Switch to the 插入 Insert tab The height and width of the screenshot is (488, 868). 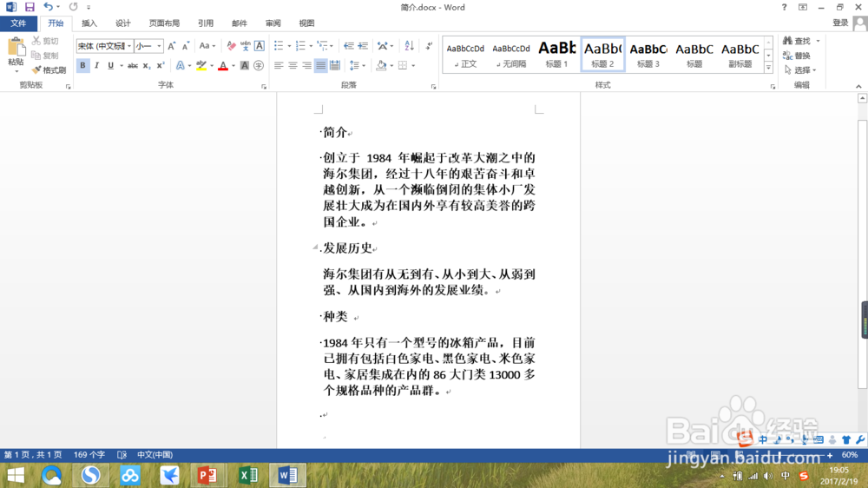point(89,23)
